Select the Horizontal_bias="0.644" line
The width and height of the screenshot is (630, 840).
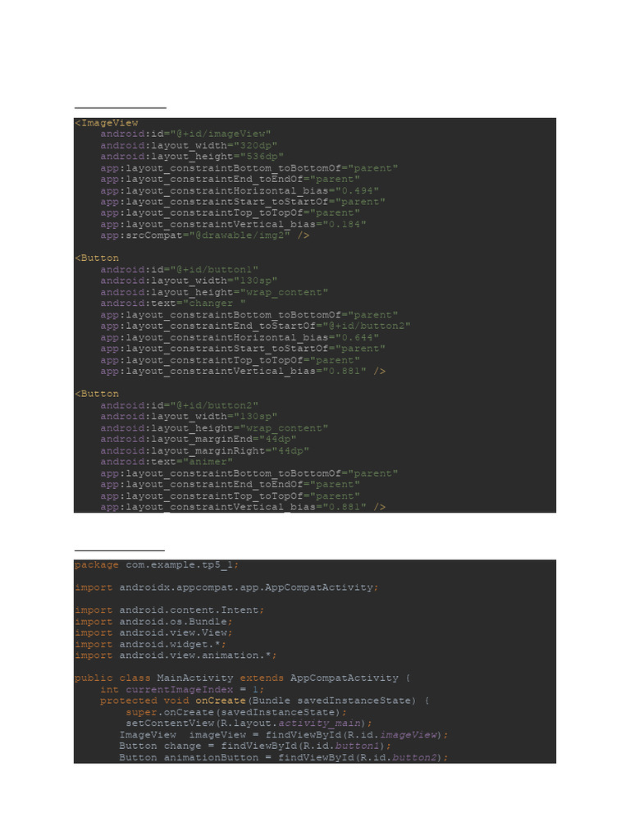click(240, 337)
